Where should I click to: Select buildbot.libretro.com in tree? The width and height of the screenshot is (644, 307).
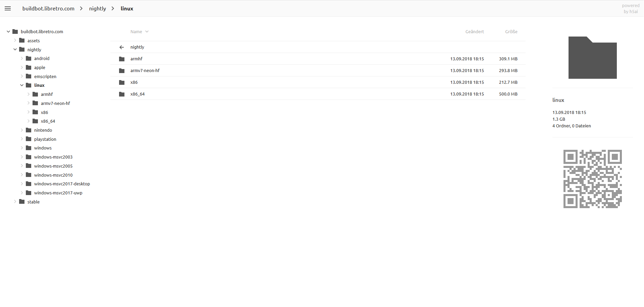[42, 32]
